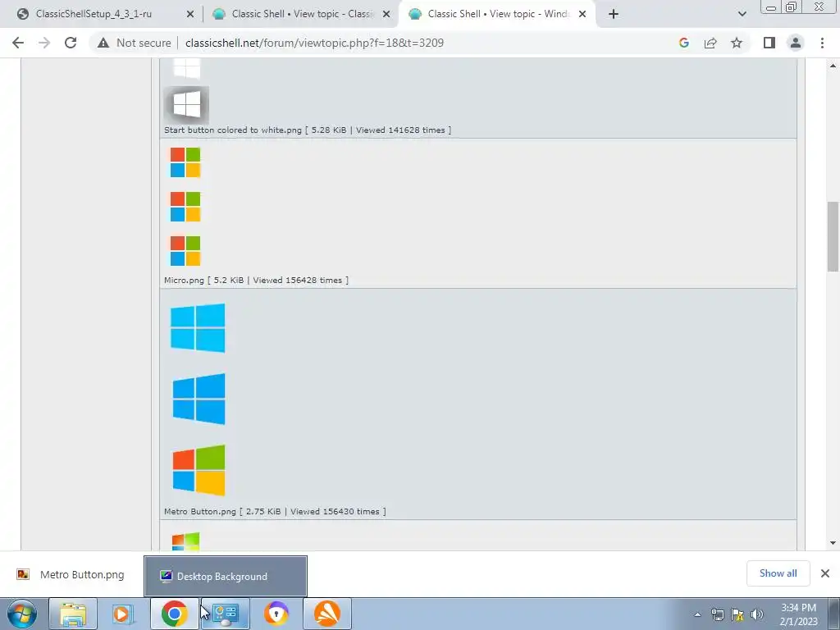
Task: Click second Micro.png colored logo
Action: coord(185,207)
